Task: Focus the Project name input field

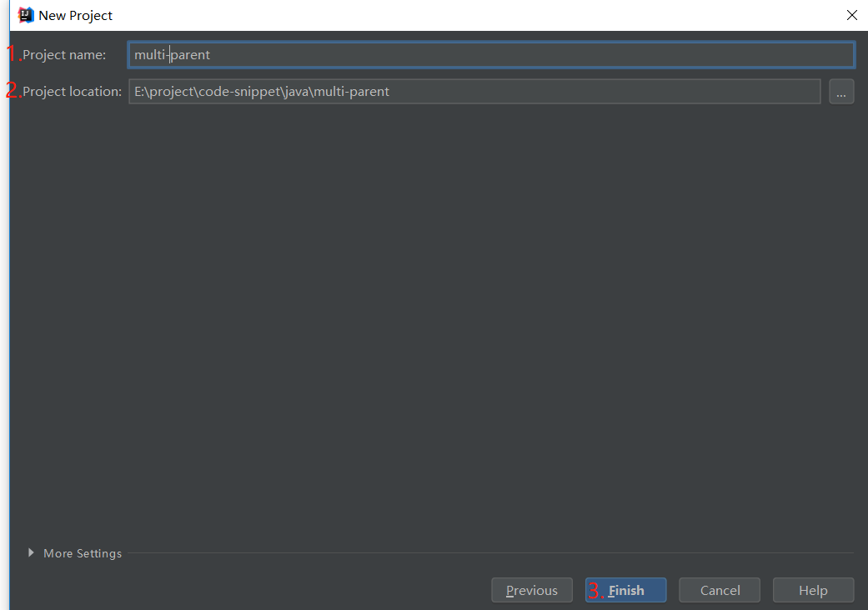Action: pos(490,55)
